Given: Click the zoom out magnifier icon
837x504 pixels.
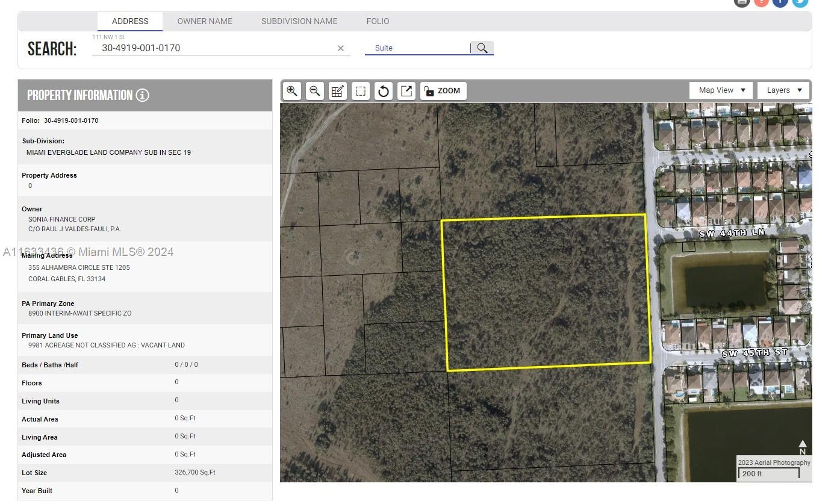Looking at the screenshot, I should pos(314,91).
